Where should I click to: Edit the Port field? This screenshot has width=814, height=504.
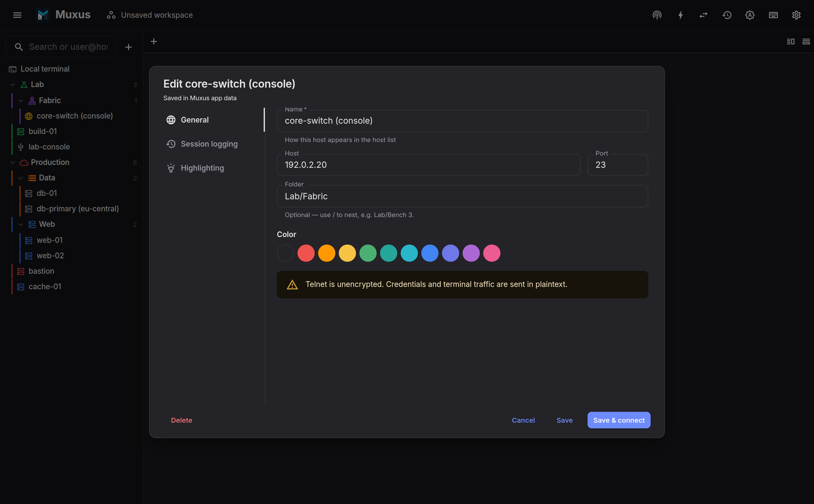click(x=618, y=165)
